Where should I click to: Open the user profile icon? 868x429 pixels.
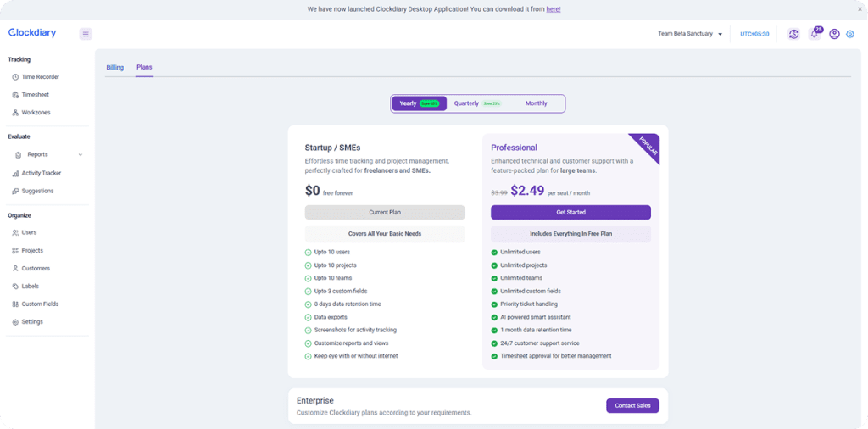(x=834, y=34)
